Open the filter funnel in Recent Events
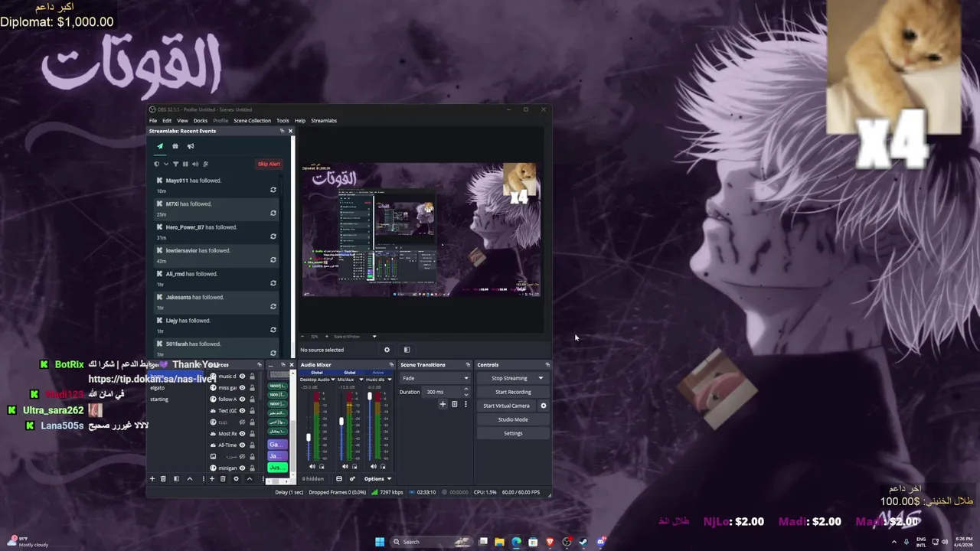Image resolution: width=980 pixels, height=551 pixels. [x=175, y=164]
